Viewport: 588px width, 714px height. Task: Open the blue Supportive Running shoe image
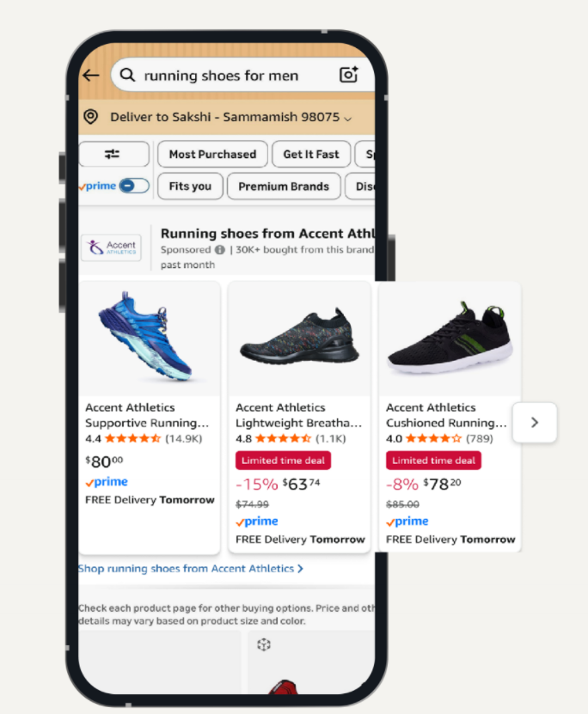point(150,337)
